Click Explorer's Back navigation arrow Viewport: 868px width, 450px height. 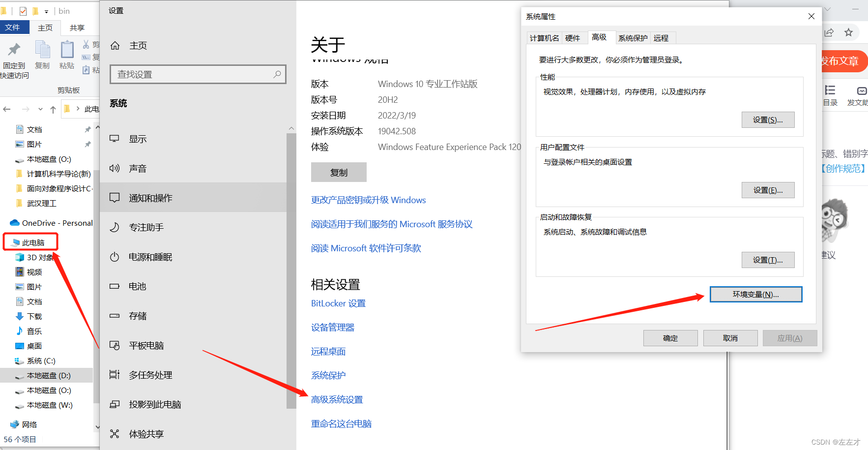(x=7, y=109)
